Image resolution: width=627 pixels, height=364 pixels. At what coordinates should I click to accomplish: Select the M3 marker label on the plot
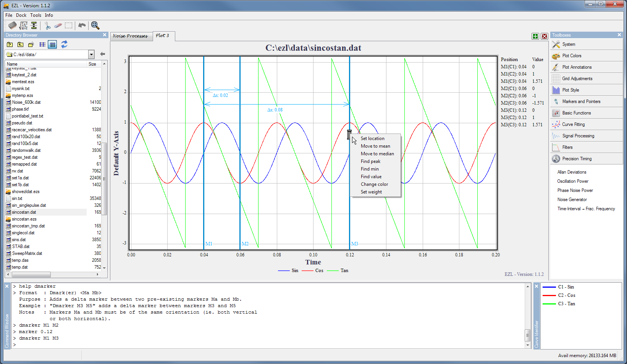tap(354, 244)
